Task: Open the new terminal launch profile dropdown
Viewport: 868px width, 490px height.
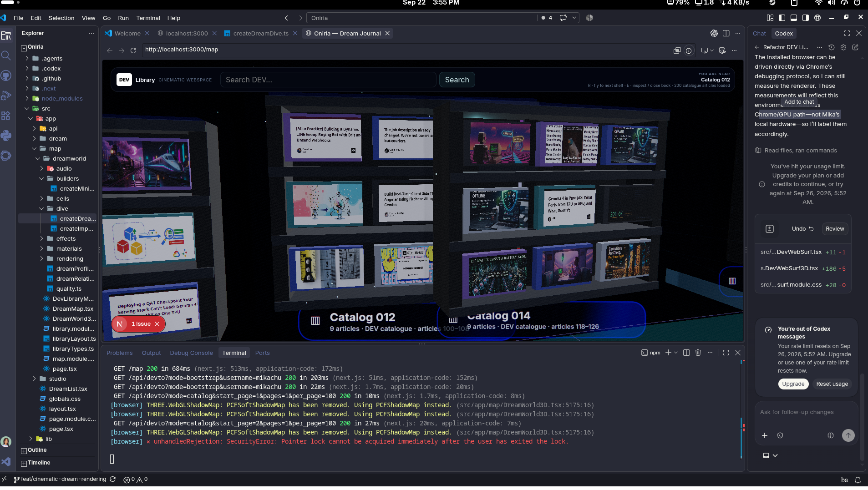Action: (x=676, y=353)
